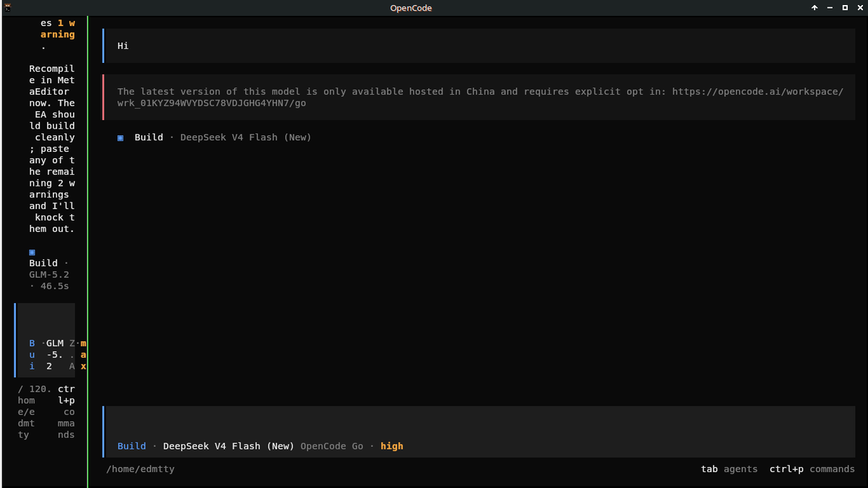
Task: Minimize the OpenCode window
Action: 830,8
